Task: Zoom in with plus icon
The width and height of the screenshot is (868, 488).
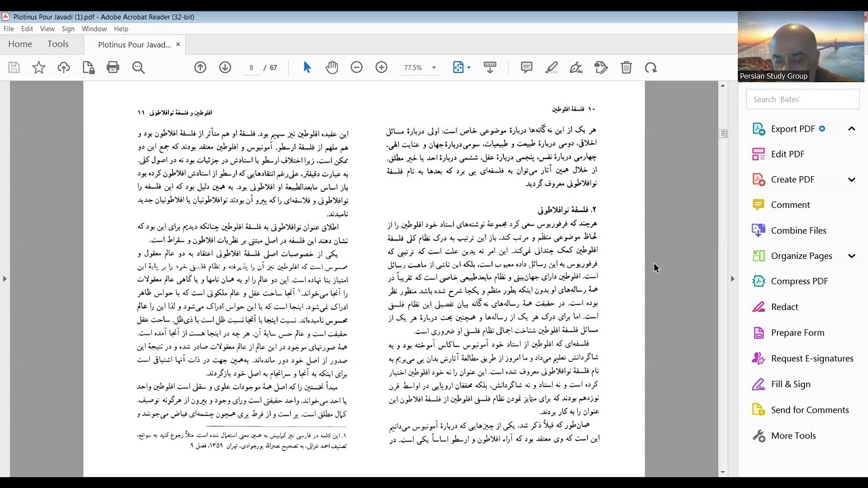Action: click(382, 68)
